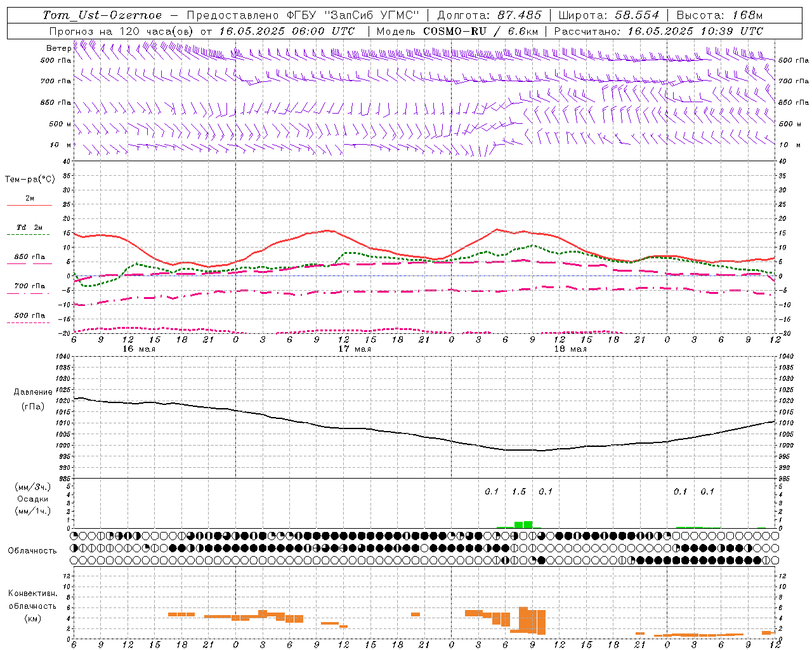Click the calculation time Рассчитано: 16.05.2025 10:39 UTC
The height and width of the screenshot is (650, 812).
[658, 31]
